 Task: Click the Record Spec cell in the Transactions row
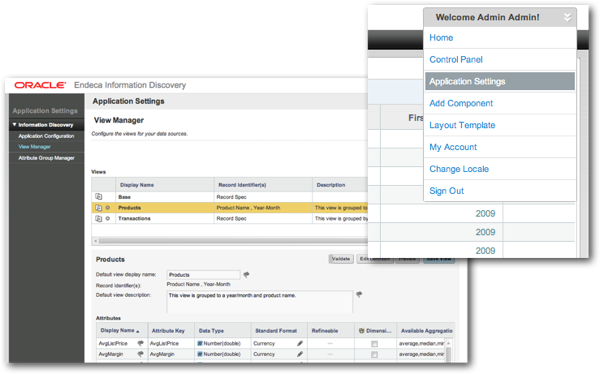pos(263,218)
